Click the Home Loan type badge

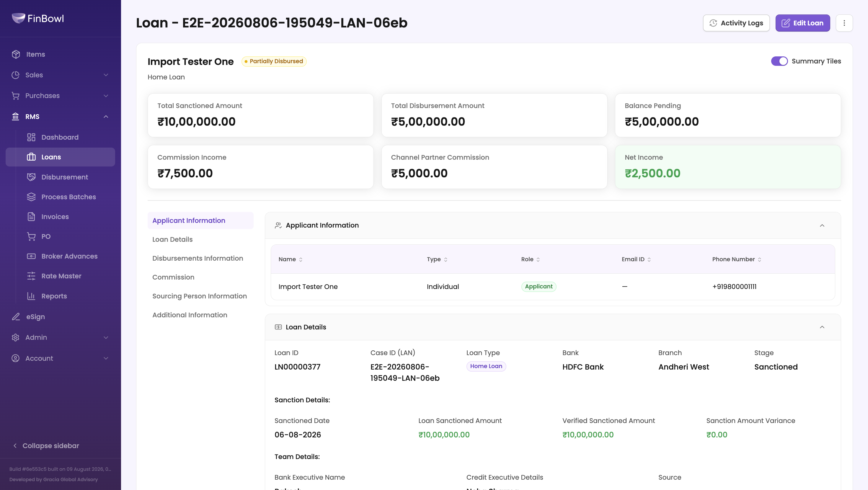coord(486,366)
